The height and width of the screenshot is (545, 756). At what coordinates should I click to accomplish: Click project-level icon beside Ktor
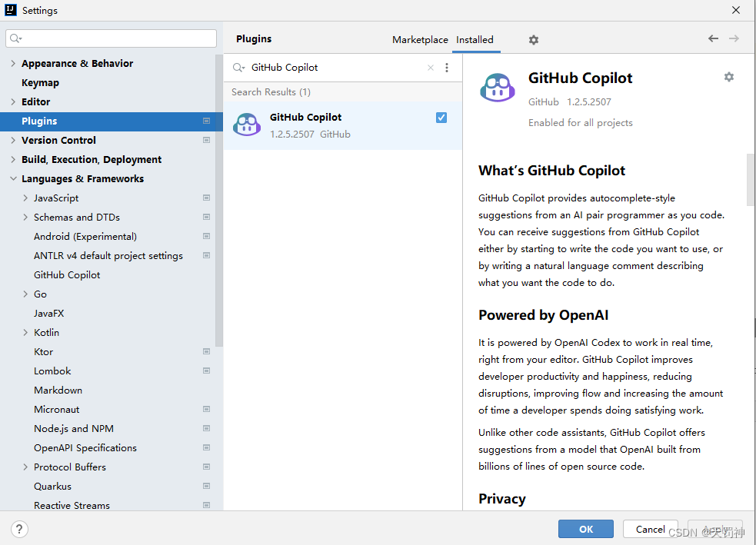point(206,352)
